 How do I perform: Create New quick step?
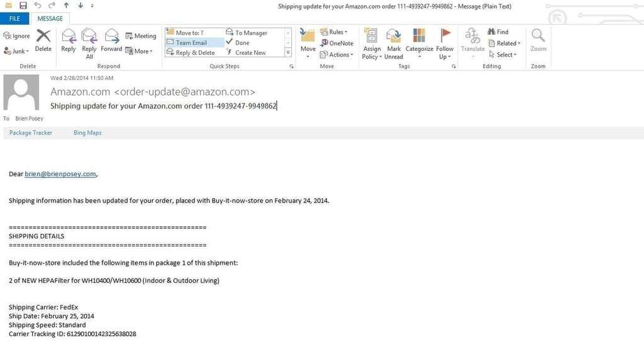[x=254, y=53]
